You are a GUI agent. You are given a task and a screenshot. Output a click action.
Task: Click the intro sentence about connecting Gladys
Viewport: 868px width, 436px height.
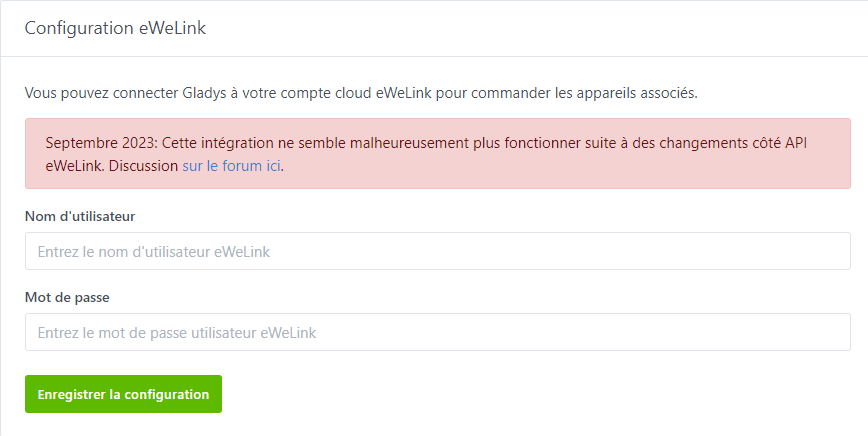point(360,93)
